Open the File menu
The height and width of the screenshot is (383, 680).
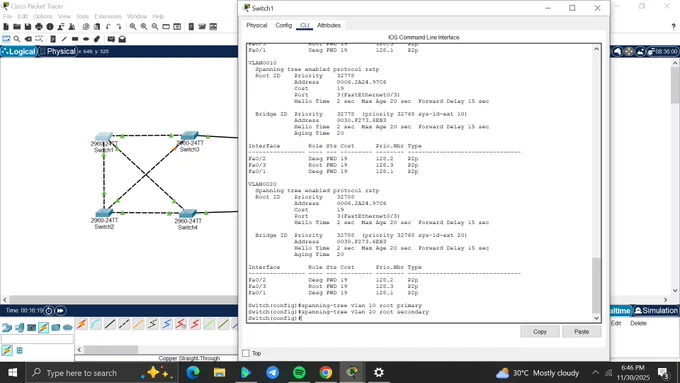tap(7, 16)
